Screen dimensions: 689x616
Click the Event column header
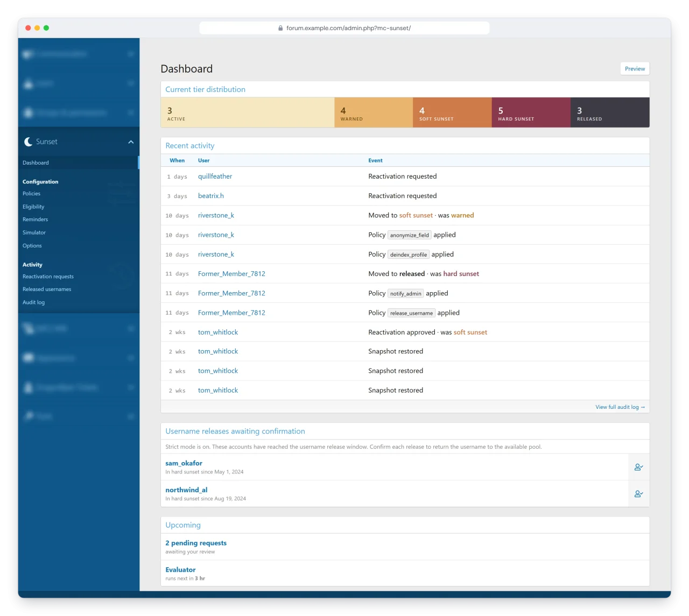point(375,160)
